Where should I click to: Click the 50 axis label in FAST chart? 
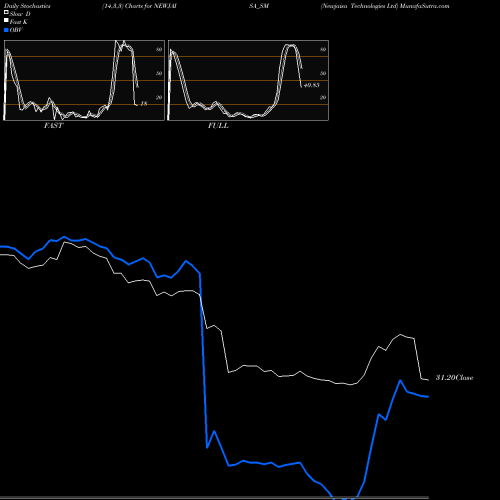click(x=159, y=73)
